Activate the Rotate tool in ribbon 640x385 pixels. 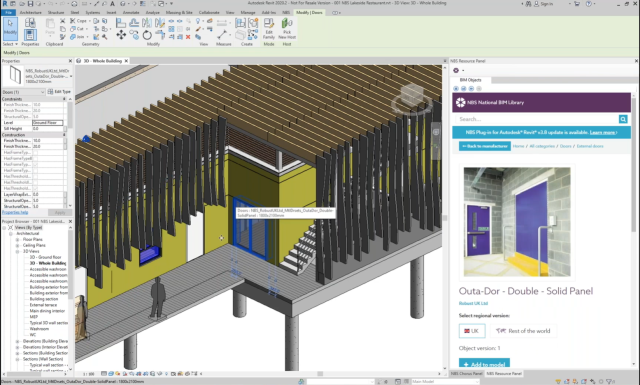click(147, 35)
